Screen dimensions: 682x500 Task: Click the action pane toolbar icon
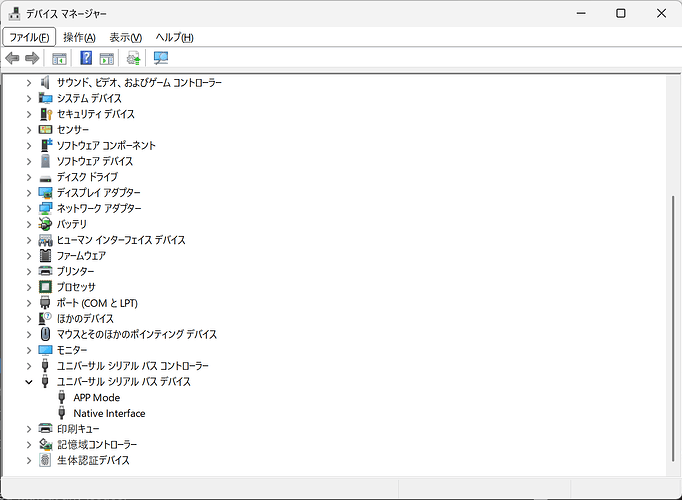click(107, 59)
